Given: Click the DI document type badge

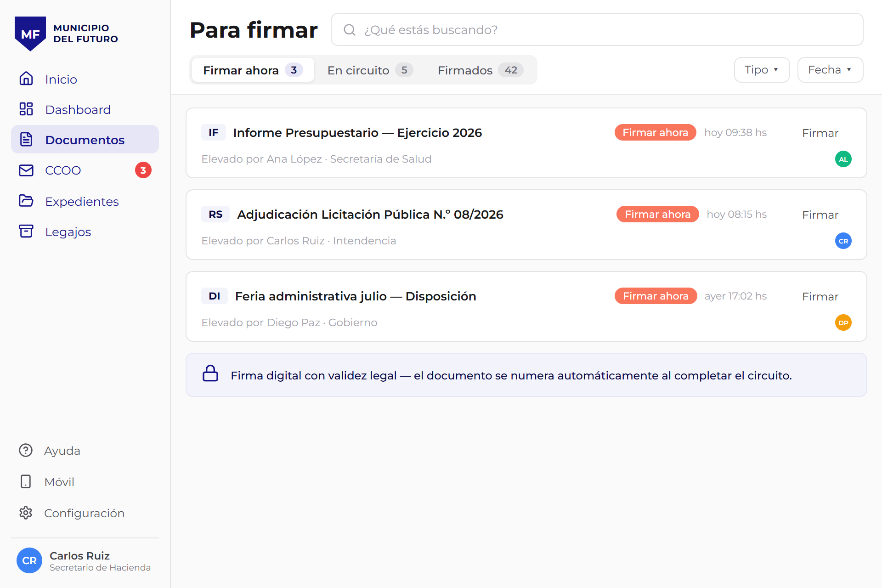Looking at the screenshot, I should coord(215,296).
